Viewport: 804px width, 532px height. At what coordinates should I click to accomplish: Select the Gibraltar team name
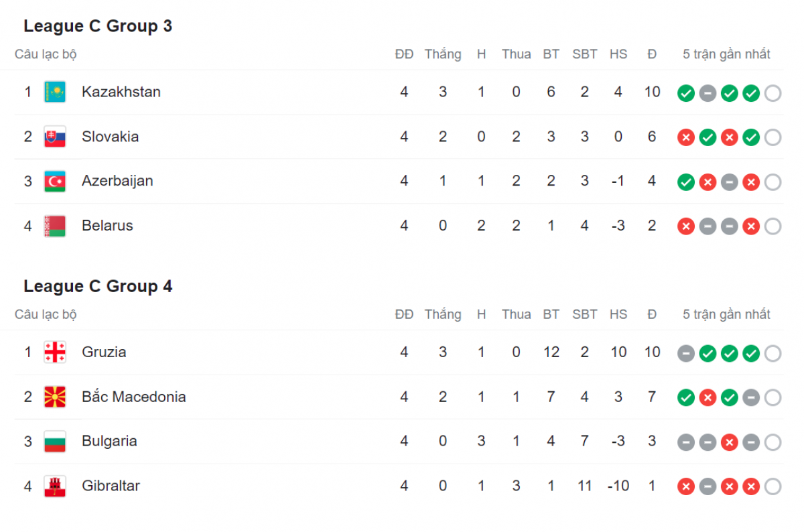[x=111, y=486]
